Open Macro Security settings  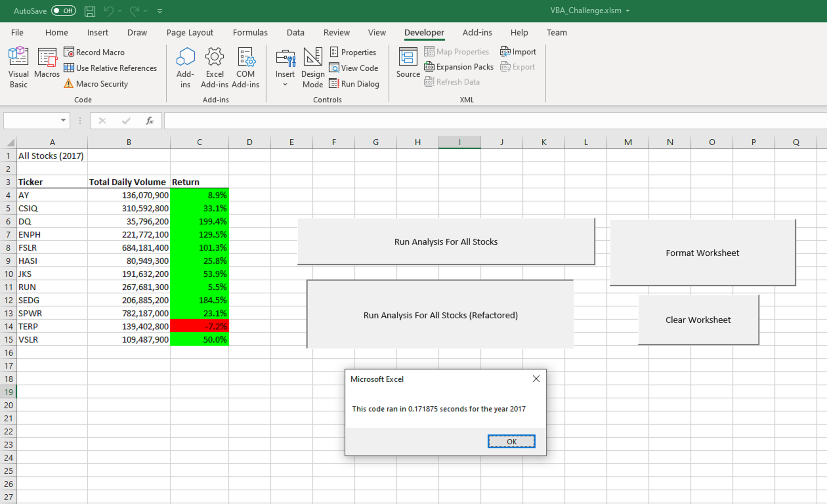point(96,84)
